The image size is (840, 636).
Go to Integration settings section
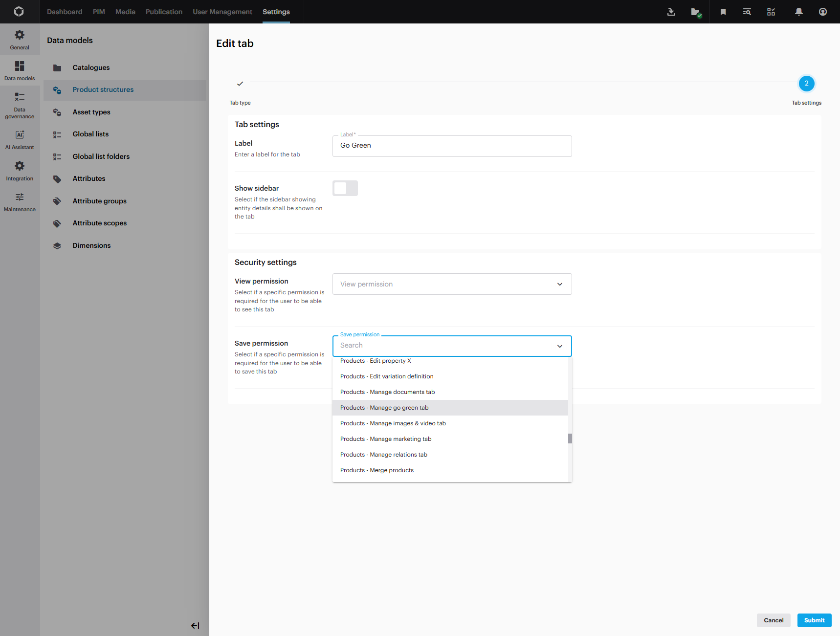(x=20, y=171)
